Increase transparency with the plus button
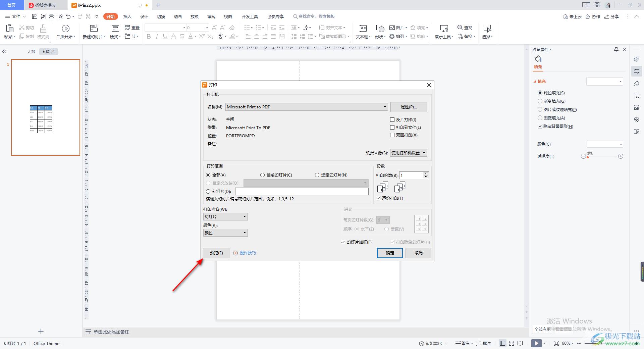644x349 pixels. [621, 156]
